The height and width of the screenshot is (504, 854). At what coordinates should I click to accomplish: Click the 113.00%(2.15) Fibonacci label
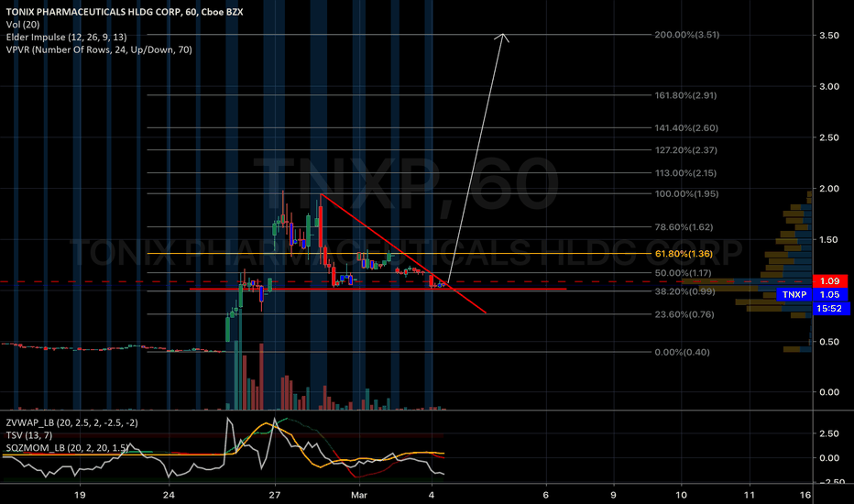[685, 172]
